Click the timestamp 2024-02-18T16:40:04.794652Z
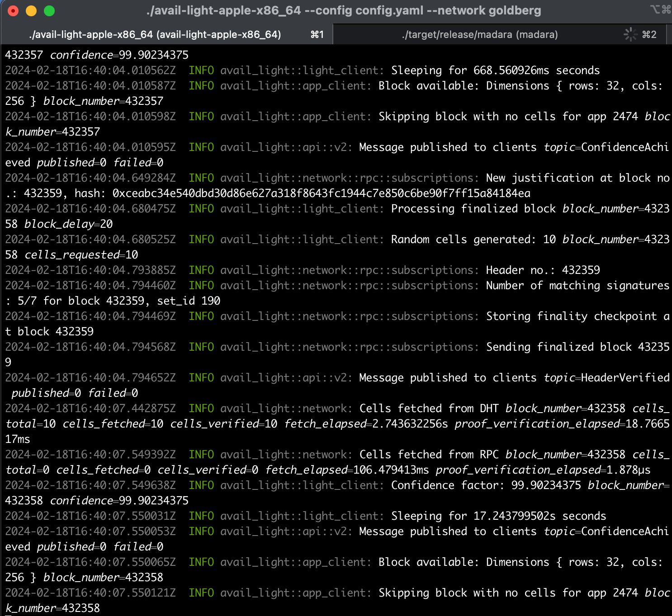Image resolution: width=672 pixels, height=616 pixels. 90,378
